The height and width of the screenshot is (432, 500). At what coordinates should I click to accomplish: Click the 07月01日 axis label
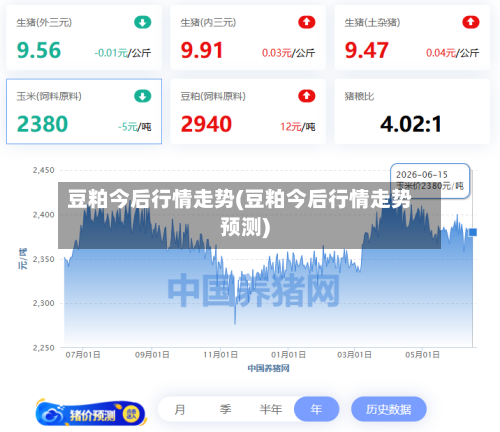coord(83,355)
